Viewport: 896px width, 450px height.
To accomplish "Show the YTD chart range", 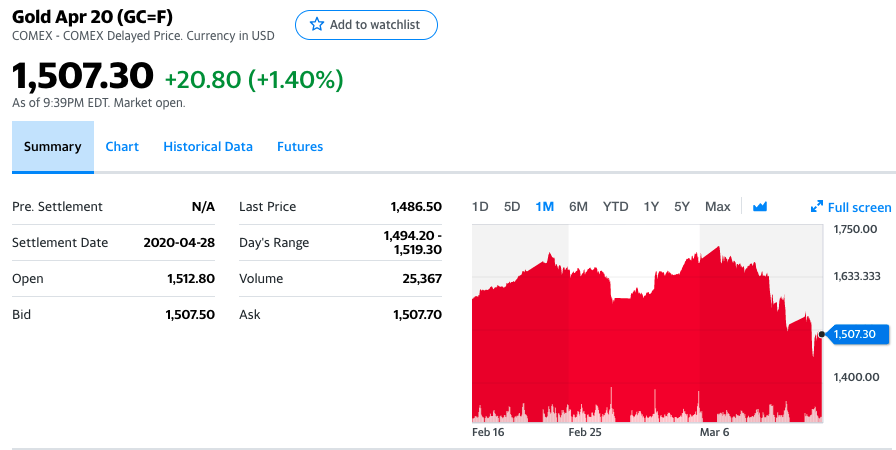I will [615, 207].
